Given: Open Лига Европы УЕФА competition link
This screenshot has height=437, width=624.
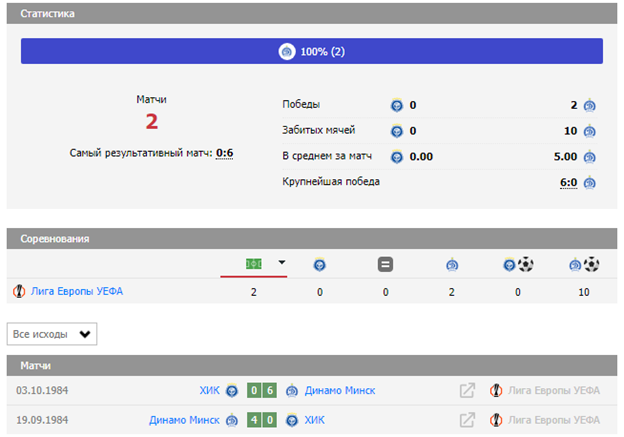Looking at the screenshot, I should [76, 292].
